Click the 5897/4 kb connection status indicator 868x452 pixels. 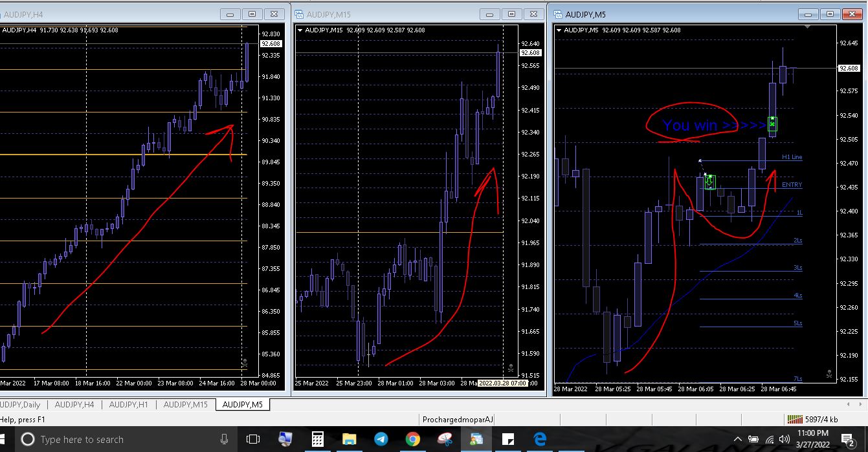(814, 420)
